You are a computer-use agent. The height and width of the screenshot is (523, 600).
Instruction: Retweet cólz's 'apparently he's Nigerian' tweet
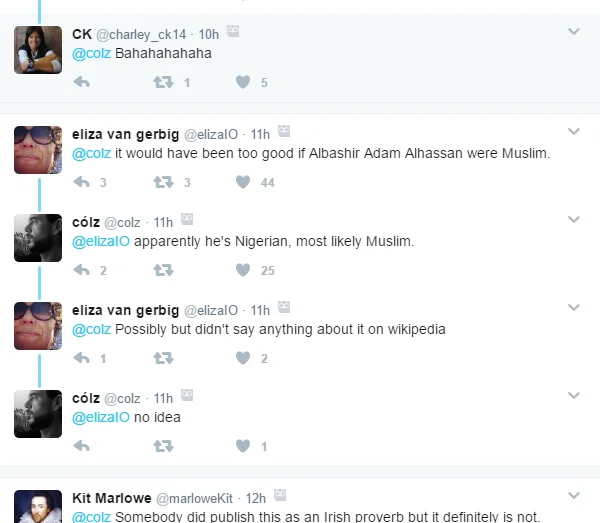coord(163,270)
